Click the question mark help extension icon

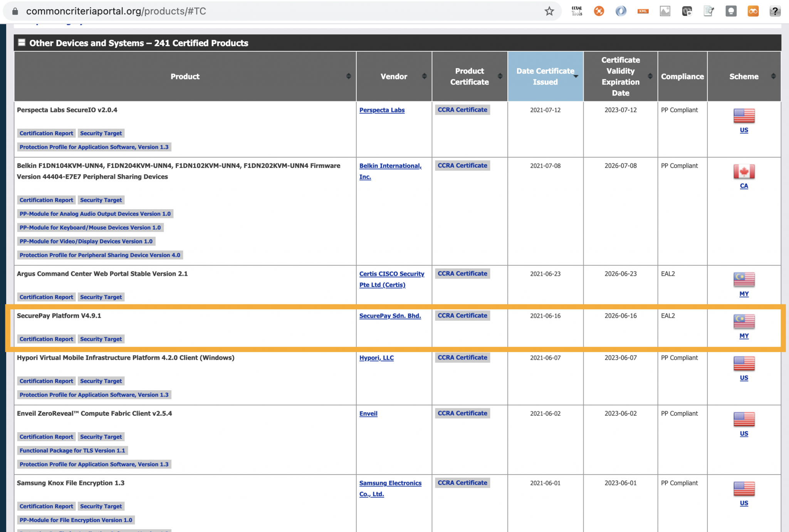tap(775, 11)
